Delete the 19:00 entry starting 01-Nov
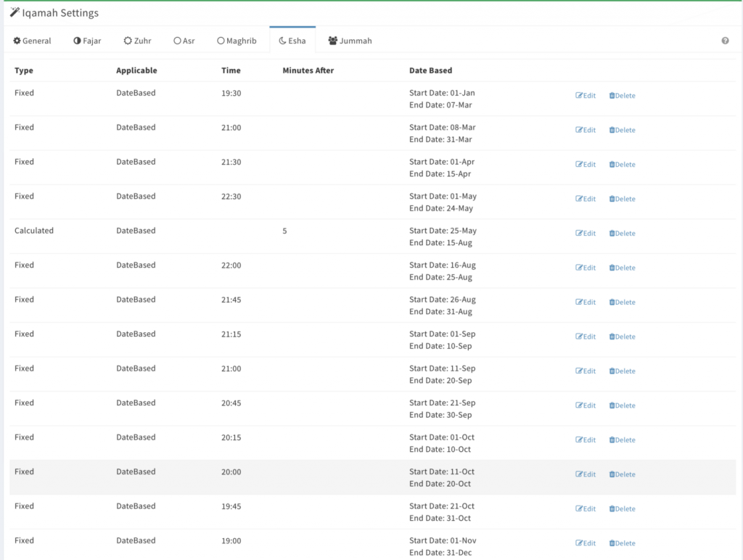 (622, 543)
